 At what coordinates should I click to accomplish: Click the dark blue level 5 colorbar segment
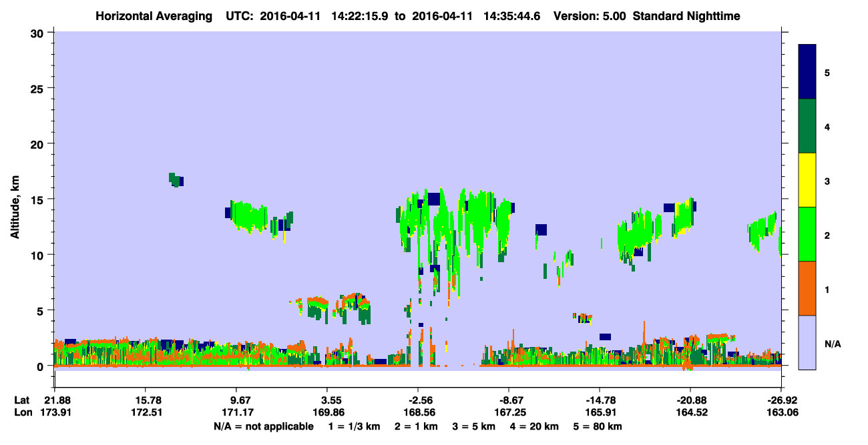click(807, 72)
